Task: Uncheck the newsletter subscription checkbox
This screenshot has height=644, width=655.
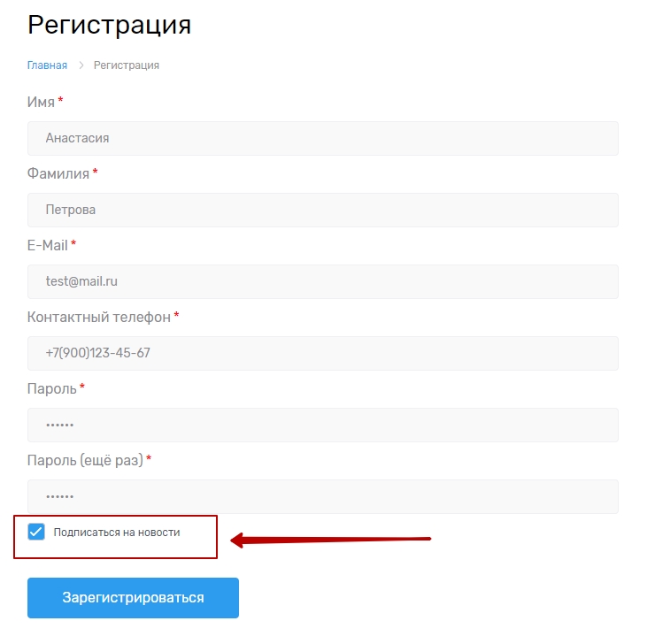Action: (36, 533)
